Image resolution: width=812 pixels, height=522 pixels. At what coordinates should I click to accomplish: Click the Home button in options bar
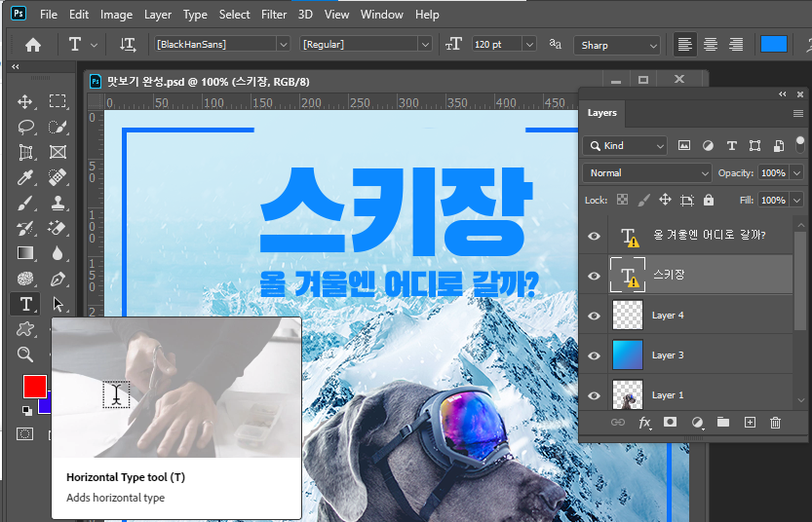33,45
